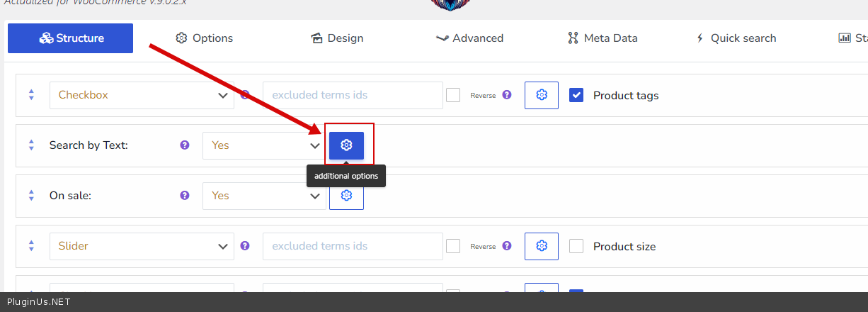Screen dimensions: 868x312
Task: Click help icon next to Search by Text
Action: pyautogui.click(x=185, y=145)
